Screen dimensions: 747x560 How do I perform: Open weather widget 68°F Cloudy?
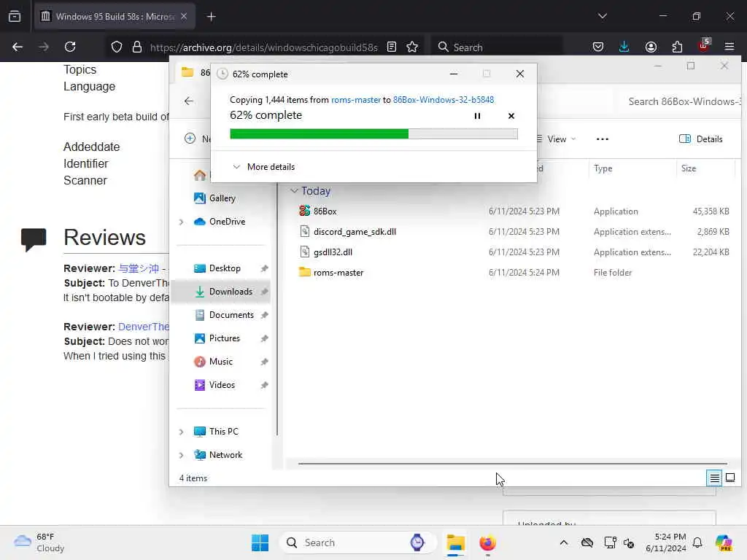[39, 542]
